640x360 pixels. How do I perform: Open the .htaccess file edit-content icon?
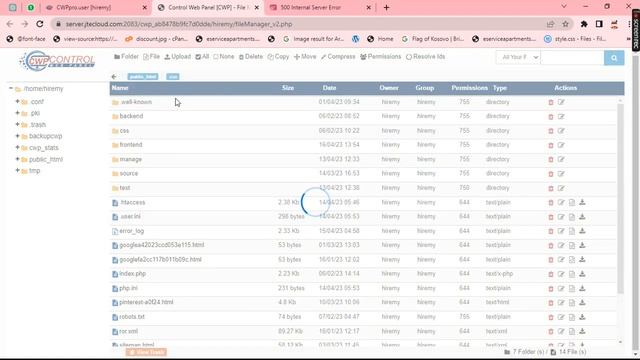pos(572,202)
